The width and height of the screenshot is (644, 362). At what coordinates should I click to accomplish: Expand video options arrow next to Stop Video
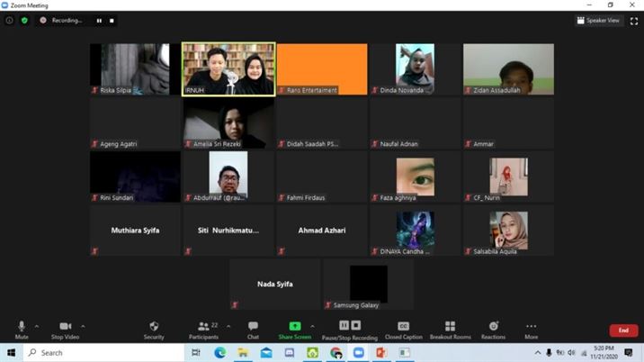point(83,326)
